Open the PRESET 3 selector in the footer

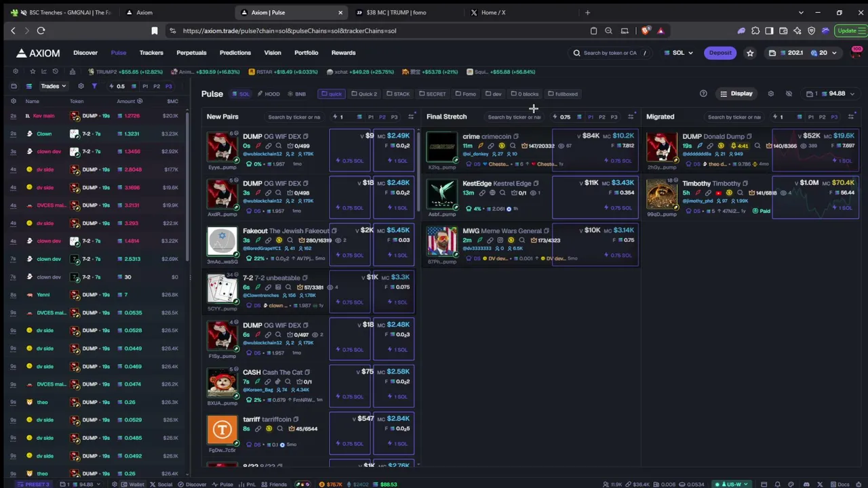tap(35, 484)
